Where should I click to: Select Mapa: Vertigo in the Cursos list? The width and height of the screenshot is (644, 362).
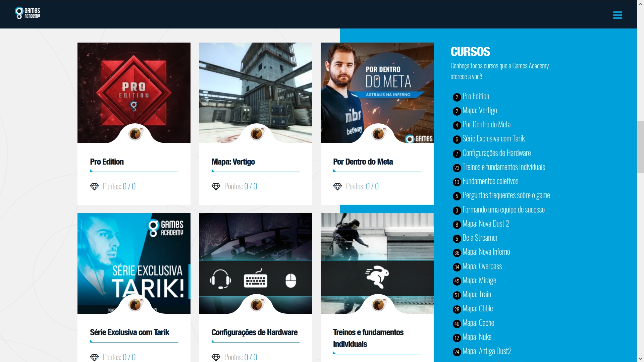pyautogui.click(x=480, y=111)
